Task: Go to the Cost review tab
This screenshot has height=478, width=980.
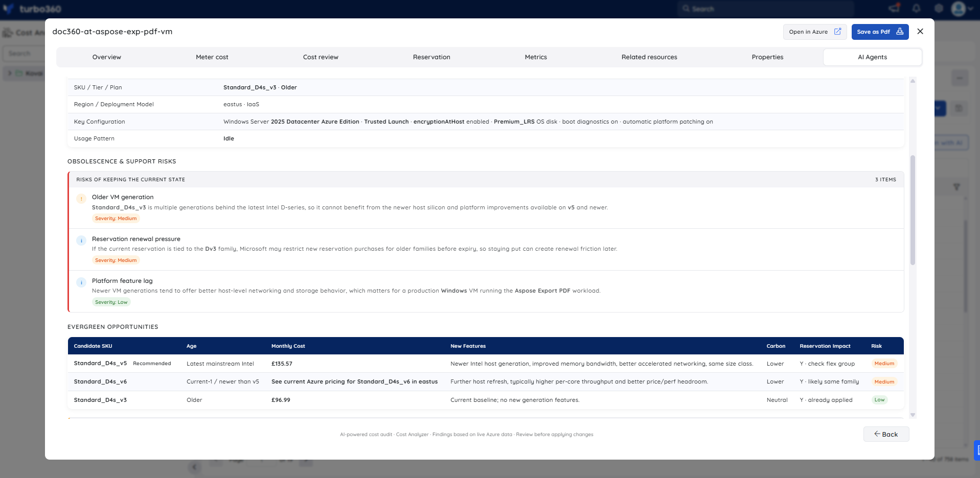Action: (x=321, y=57)
